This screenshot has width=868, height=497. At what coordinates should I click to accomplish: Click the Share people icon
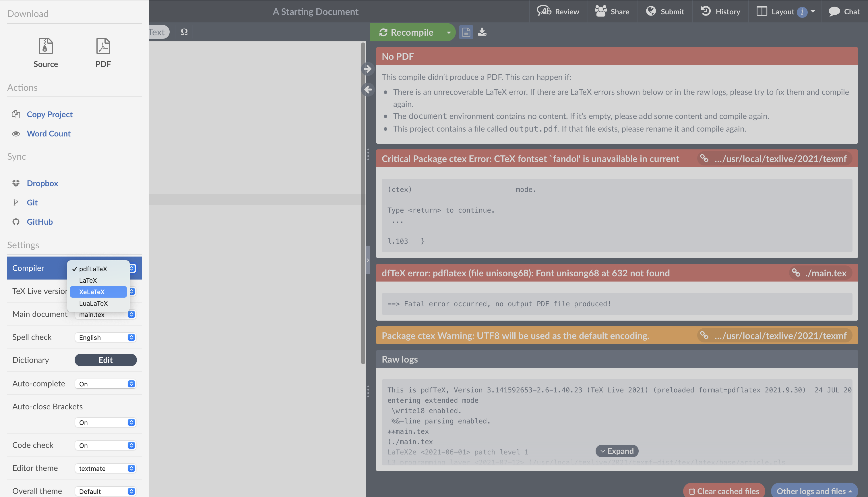click(600, 11)
